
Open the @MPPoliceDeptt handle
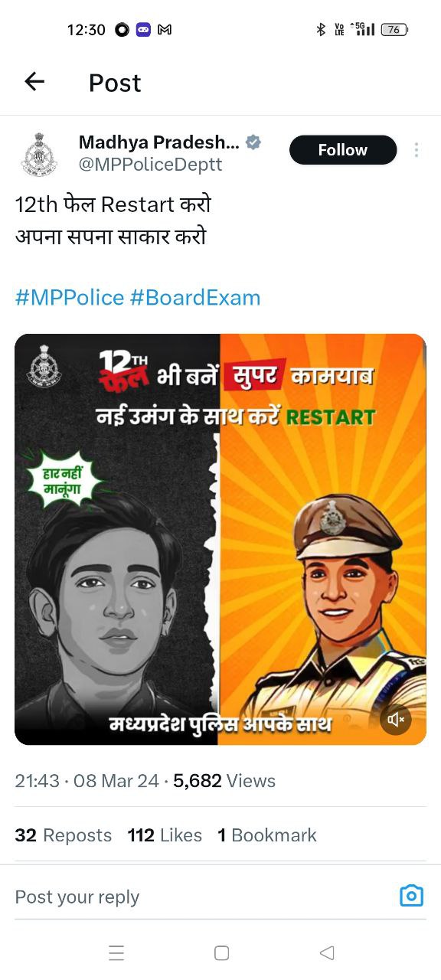tap(151, 165)
